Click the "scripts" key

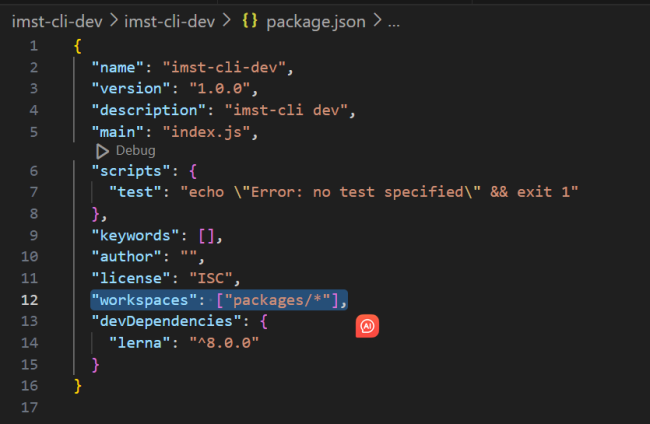coord(131,171)
